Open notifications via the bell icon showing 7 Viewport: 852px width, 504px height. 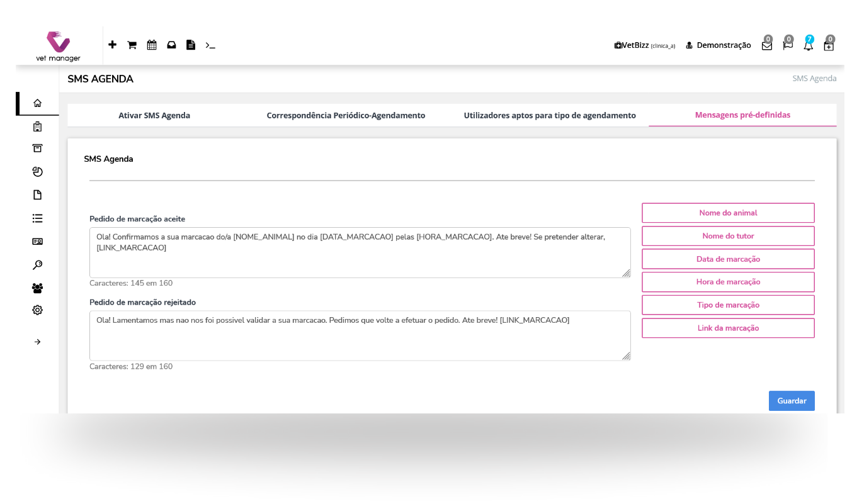pos(808,46)
